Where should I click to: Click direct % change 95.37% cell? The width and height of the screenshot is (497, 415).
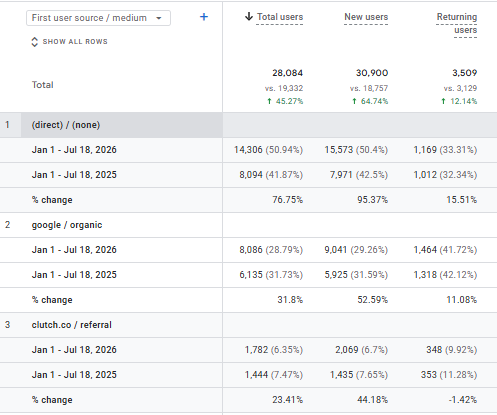[372, 200]
